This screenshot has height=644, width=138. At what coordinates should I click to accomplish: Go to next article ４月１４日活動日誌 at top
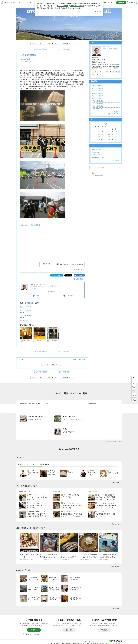tap(64, 49)
